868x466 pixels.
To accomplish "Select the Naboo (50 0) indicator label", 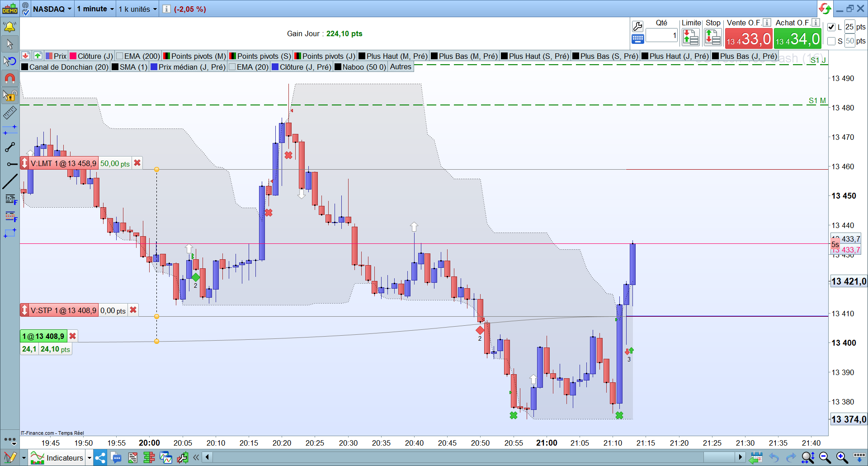I will 364,67.
